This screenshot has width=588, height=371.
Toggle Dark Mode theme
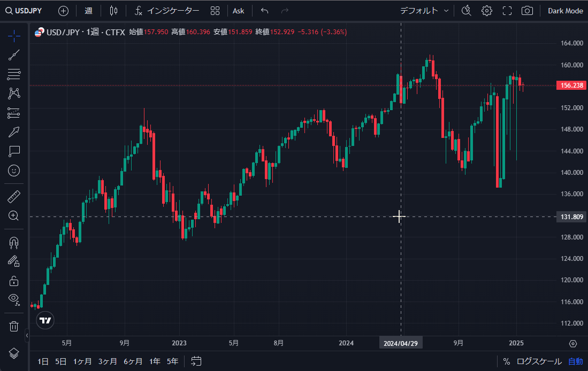click(565, 11)
